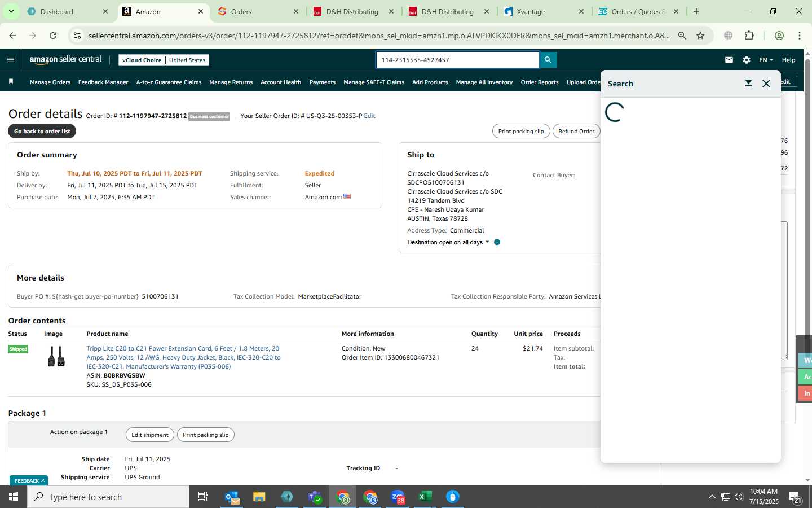
Task: Open Microsoft Teams from the taskbar
Action: pos(315,497)
